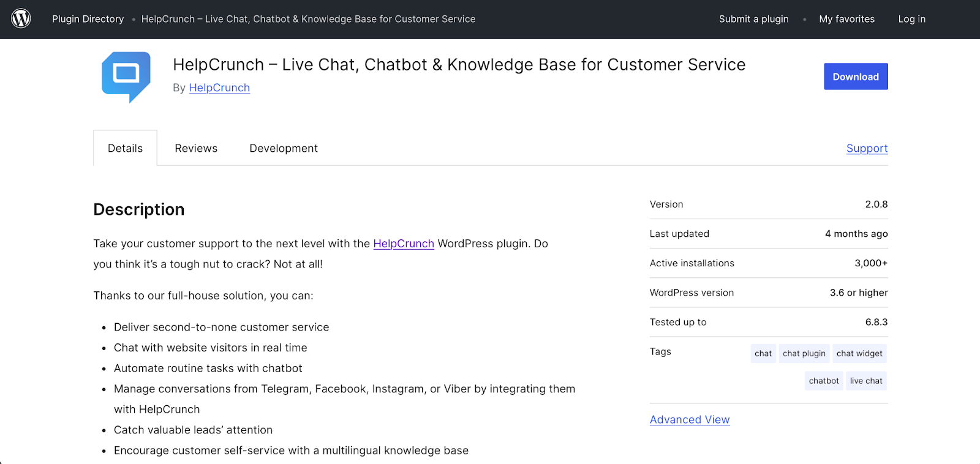Click the Description heading
The height and width of the screenshot is (464, 980).
point(139,209)
